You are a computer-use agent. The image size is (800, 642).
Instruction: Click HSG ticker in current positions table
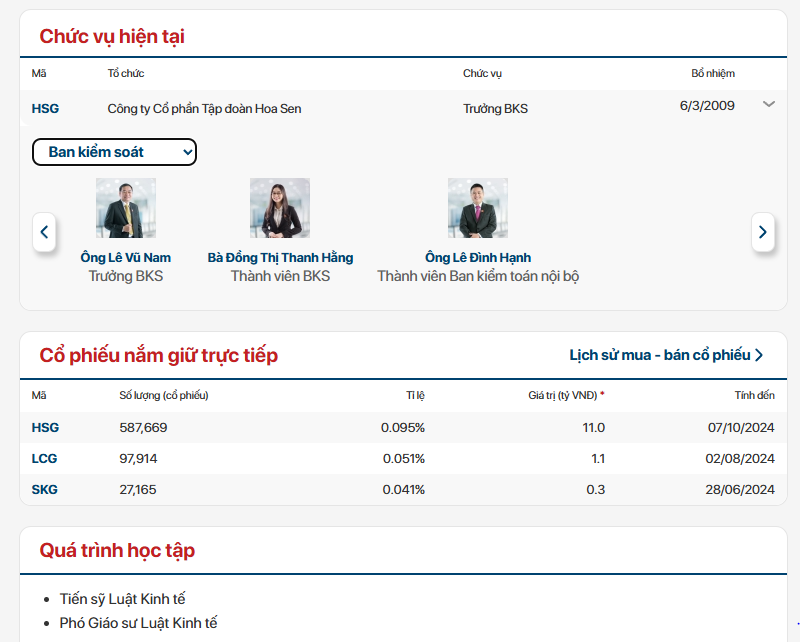(45, 108)
